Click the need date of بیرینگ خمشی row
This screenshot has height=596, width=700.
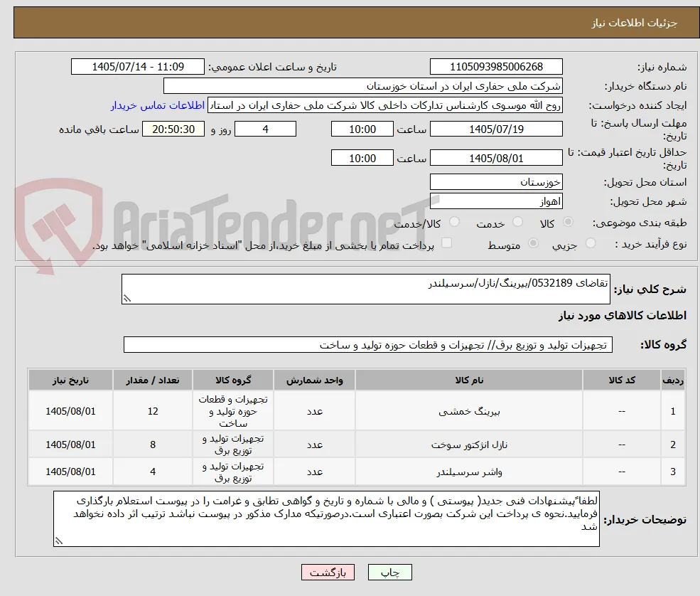pyautogui.click(x=70, y=411)
